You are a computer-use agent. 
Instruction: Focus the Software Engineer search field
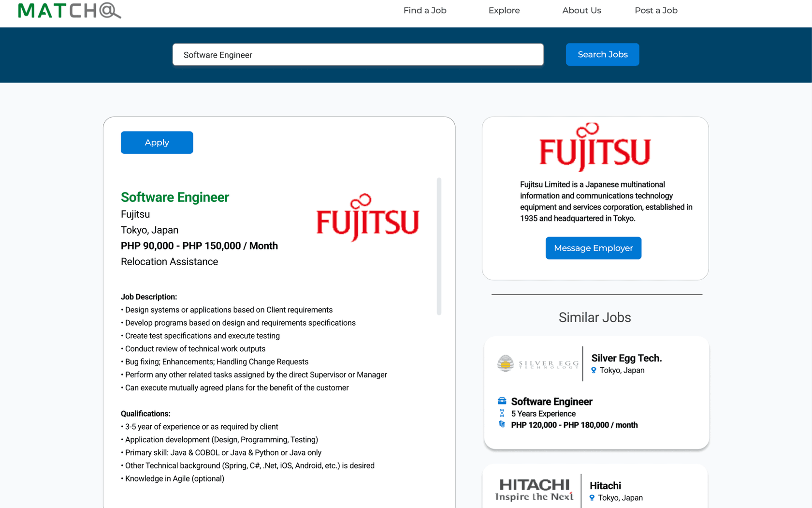[358, 55]
